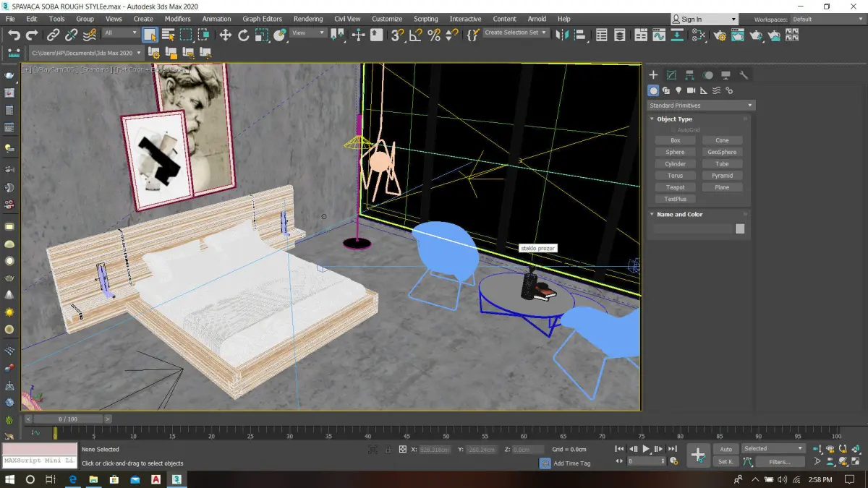Toggle Set Key mode button
Image resolution: width=868 pixels, height=488 pixels.
[726, 461]
